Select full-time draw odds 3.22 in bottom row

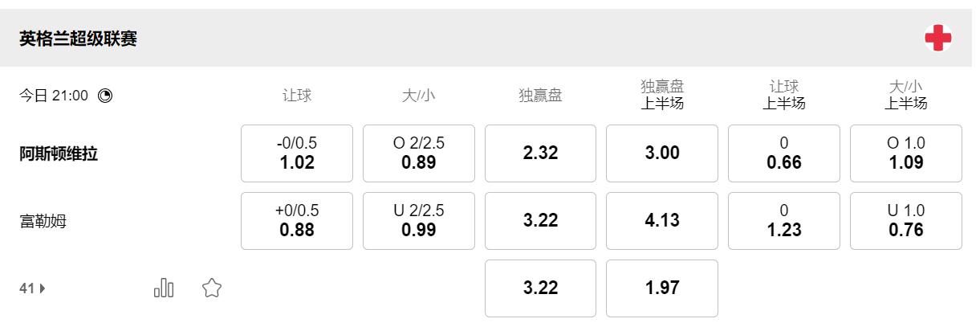pos(540,288)
